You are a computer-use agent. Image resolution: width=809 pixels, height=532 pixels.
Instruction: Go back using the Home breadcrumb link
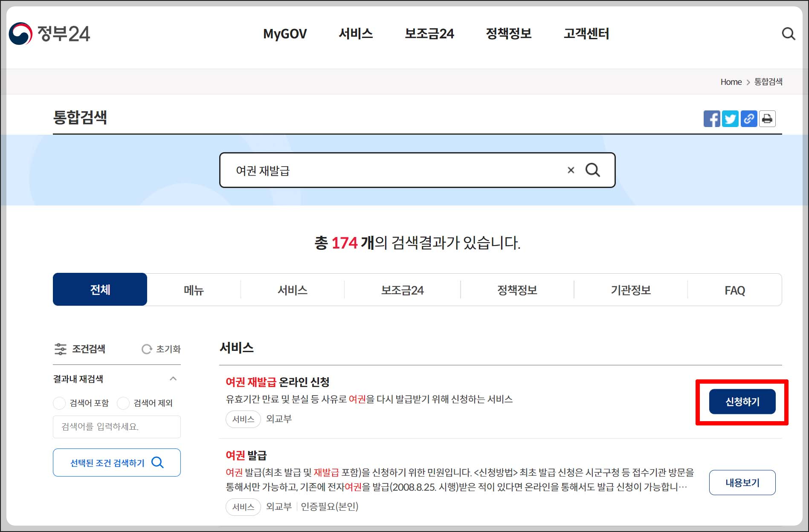731,82
